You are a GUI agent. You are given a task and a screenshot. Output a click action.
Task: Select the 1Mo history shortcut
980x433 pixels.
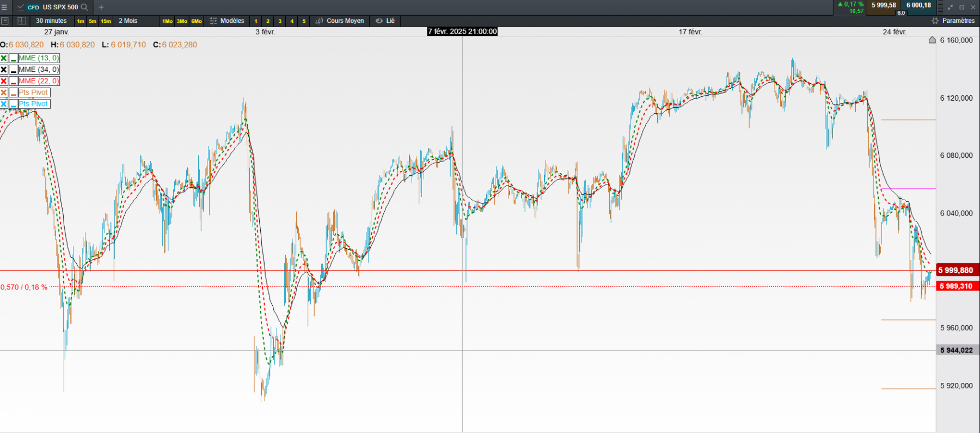tap(167, 21)
